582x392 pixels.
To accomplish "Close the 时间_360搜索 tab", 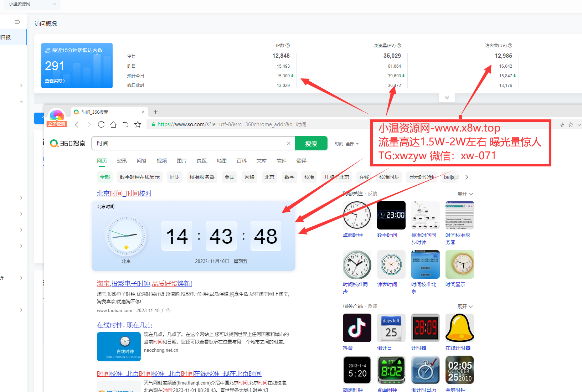I will [143, 112].
